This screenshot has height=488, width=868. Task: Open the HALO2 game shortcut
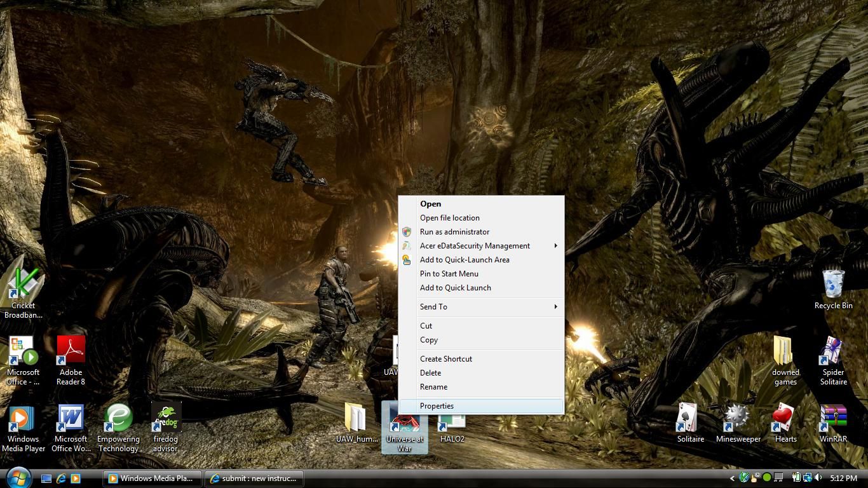coord(452,421)
